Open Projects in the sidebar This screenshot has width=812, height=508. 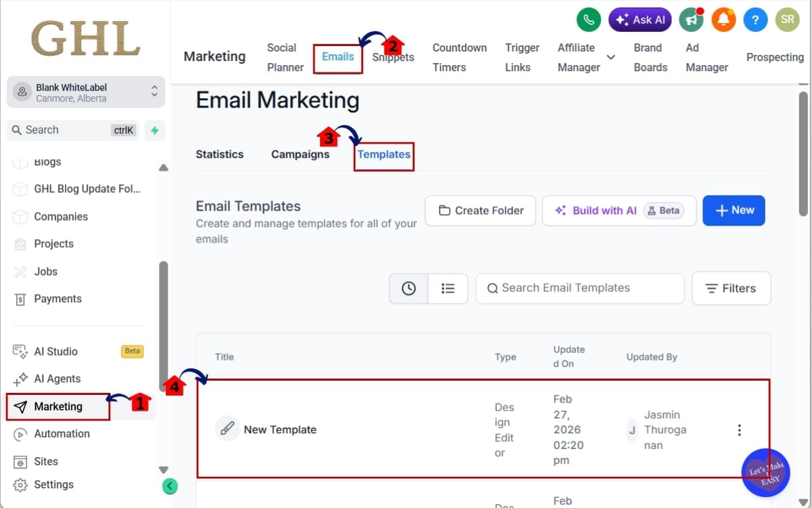point(53,244)
